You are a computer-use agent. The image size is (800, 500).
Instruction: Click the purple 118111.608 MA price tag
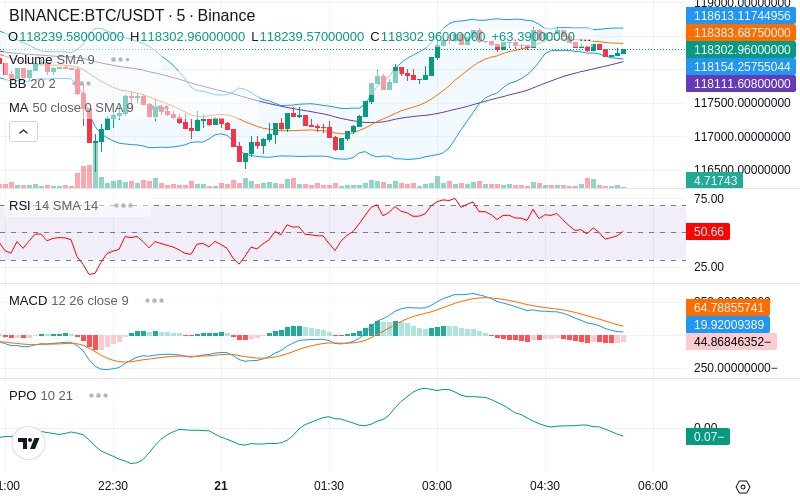[741, 83]
